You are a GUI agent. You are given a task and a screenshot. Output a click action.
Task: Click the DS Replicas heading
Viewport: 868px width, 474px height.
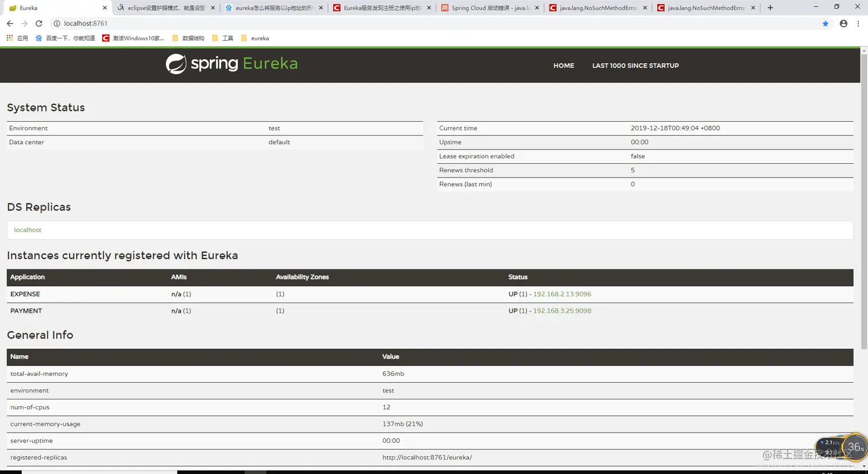point(39,207)
